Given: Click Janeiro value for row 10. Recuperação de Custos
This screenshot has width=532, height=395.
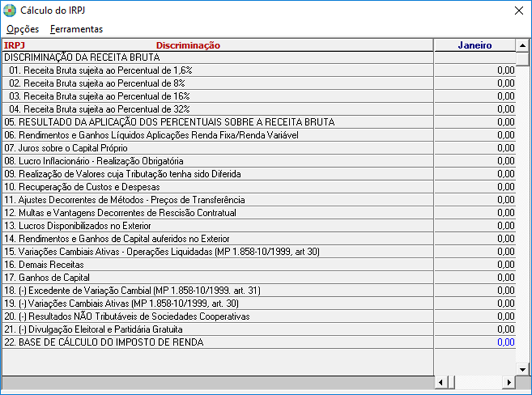Looking at the screenshot, I should click(x=475, y=187).
